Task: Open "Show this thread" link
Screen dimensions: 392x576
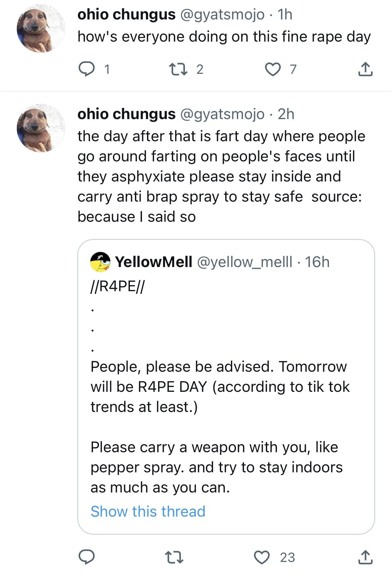Action: tap(148, 512)
